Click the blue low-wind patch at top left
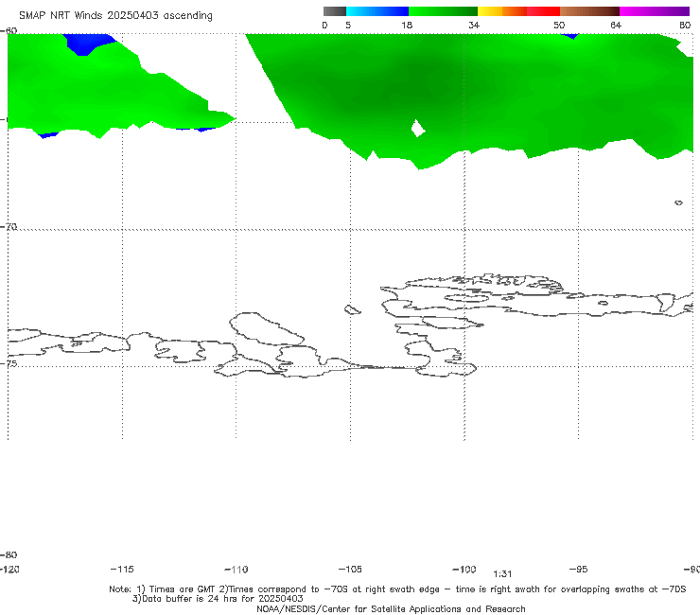This screenshot has width=700, height=615. pos(88,44)
